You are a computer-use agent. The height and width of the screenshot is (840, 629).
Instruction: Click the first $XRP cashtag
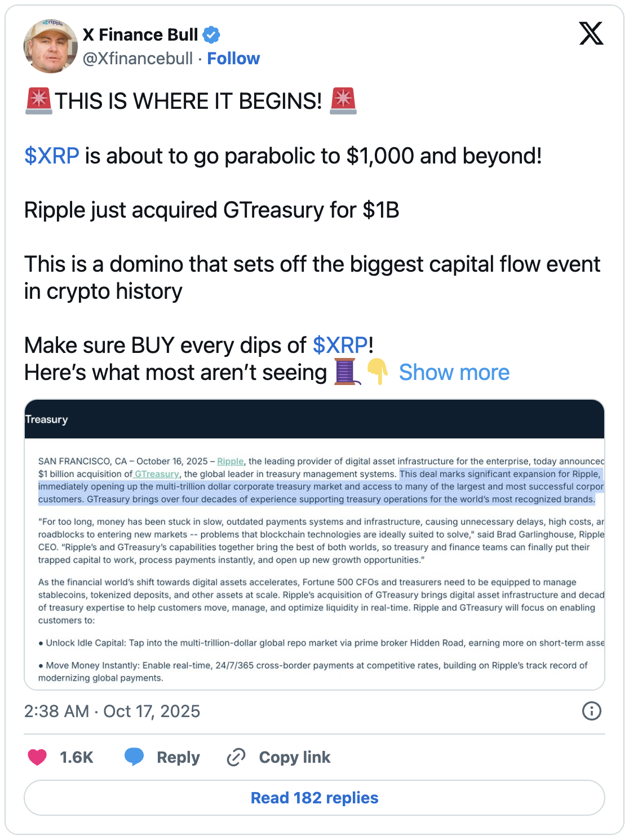tap(52, 156)
